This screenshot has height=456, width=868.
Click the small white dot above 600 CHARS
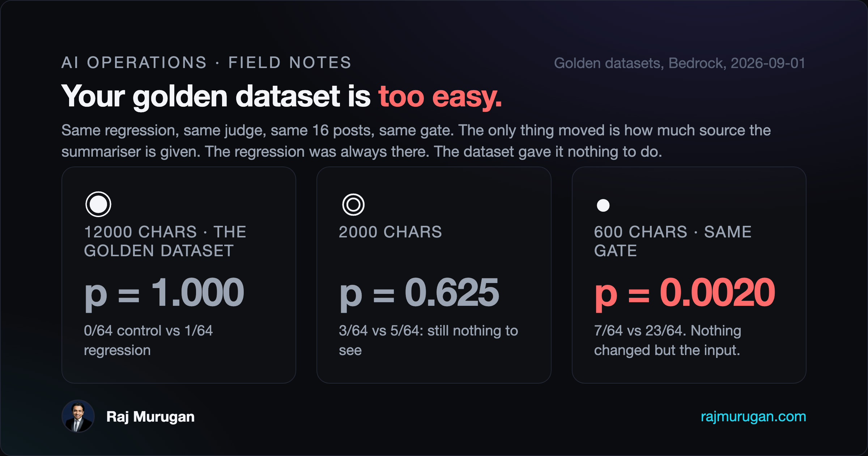point(603,206)
